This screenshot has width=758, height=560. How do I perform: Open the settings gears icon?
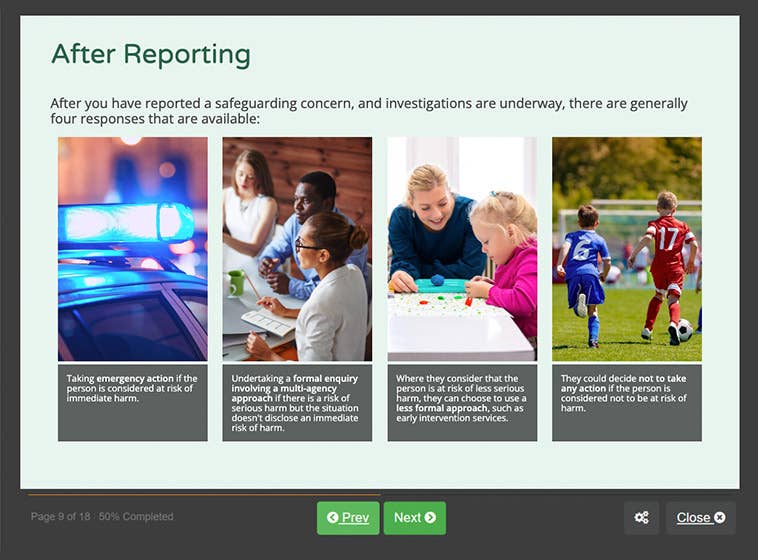pyautogui.click(x=642, y=518)
